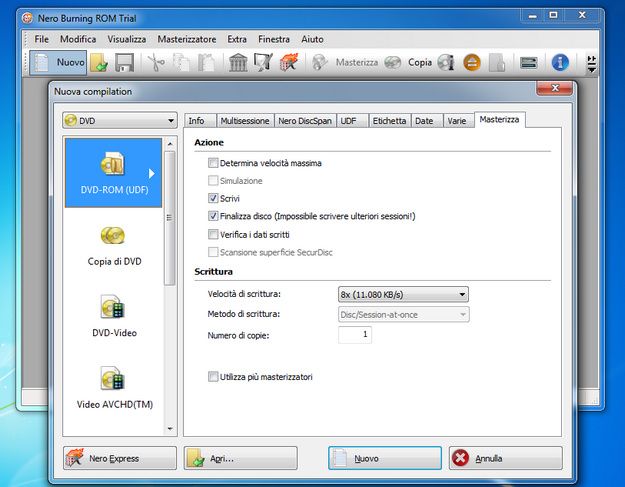
Task: Enable Determina velocità massima checkbox
Action: click(213, 163)
